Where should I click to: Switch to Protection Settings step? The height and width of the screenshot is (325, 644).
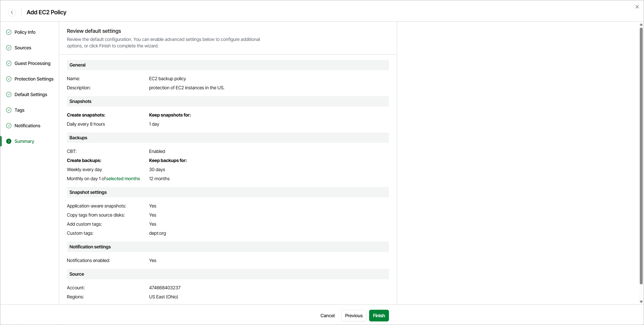point(34,79)
